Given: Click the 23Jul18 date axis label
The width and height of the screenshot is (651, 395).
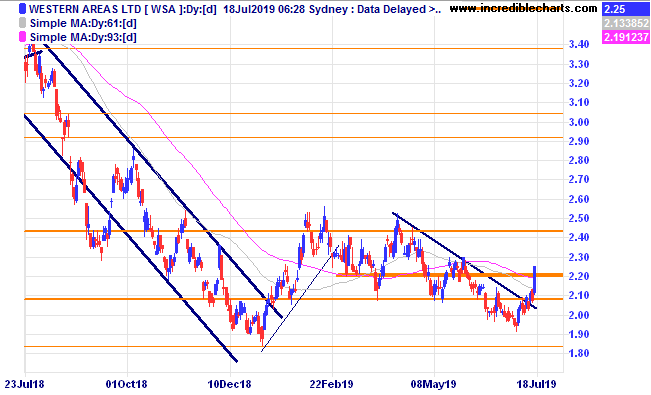Looking at the screenshot, I should pos(24,384).
